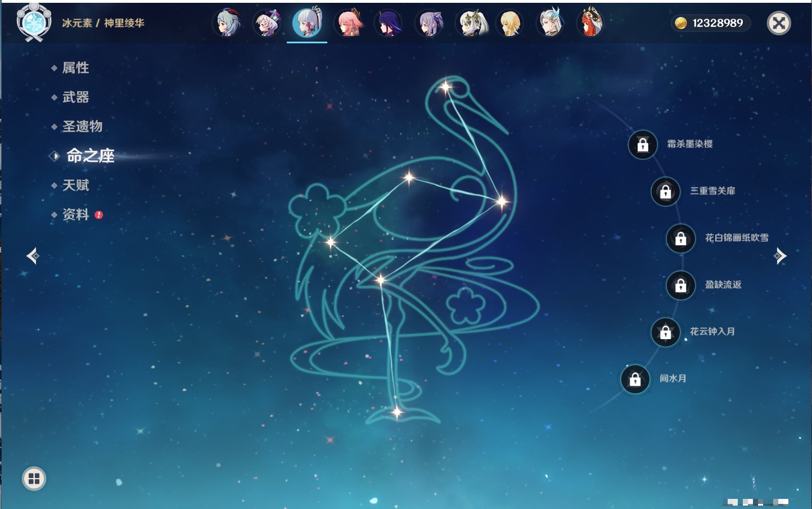Select the 命之座 constellation menu

[x=91, y=156]
